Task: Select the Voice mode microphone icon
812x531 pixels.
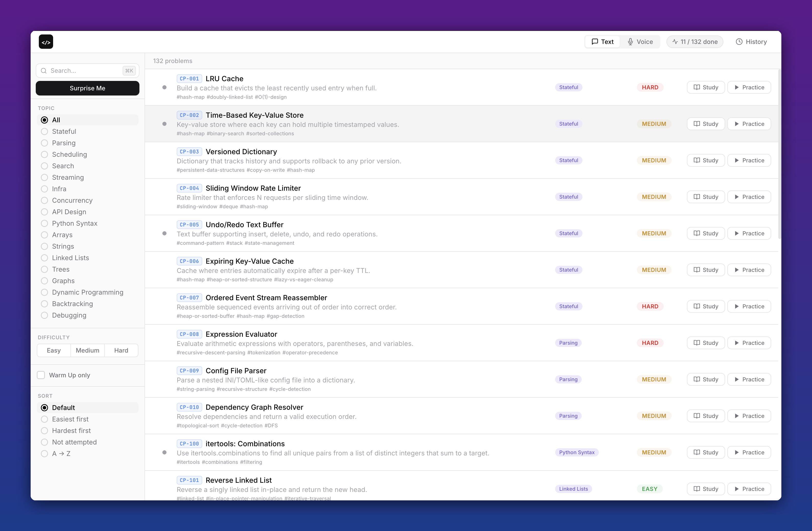Action: click(630, 42)
